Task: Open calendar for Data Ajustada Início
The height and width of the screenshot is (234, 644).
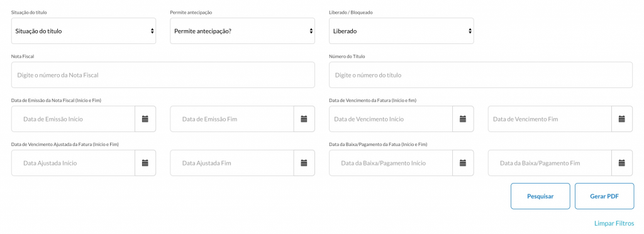Action: coord(145,163)
